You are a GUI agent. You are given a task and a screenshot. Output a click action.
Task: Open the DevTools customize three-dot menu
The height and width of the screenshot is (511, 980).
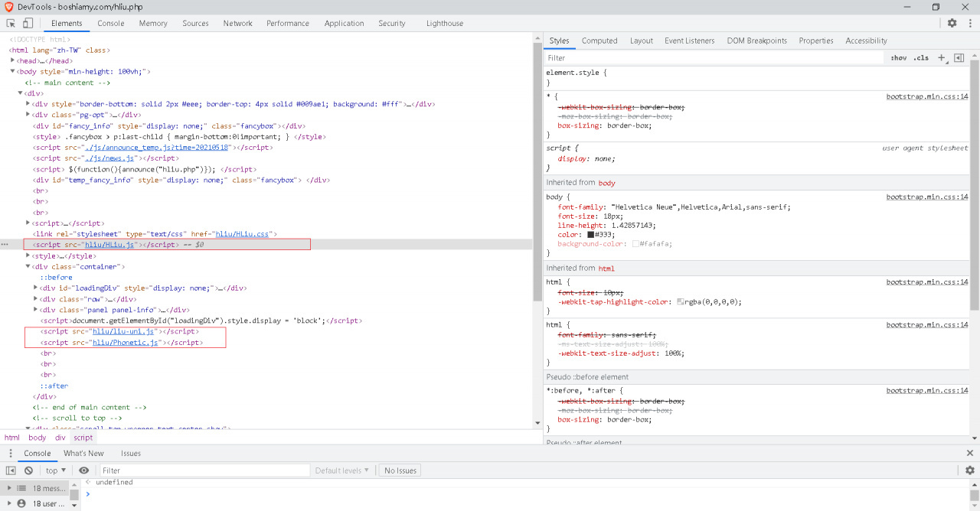coord(969,23)
